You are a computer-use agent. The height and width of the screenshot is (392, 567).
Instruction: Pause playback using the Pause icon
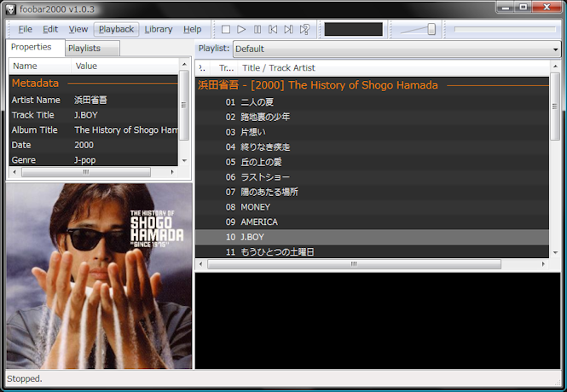(x=257, y=29)
